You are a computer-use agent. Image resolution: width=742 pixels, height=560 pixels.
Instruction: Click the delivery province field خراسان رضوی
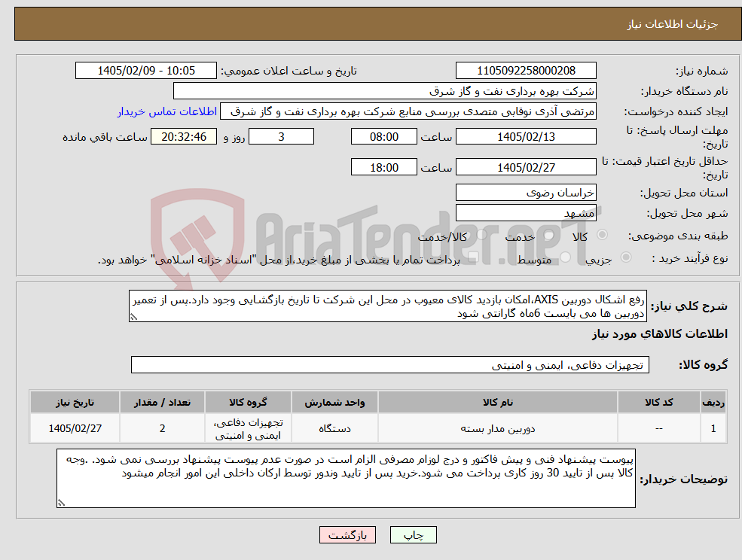(526, 193)
